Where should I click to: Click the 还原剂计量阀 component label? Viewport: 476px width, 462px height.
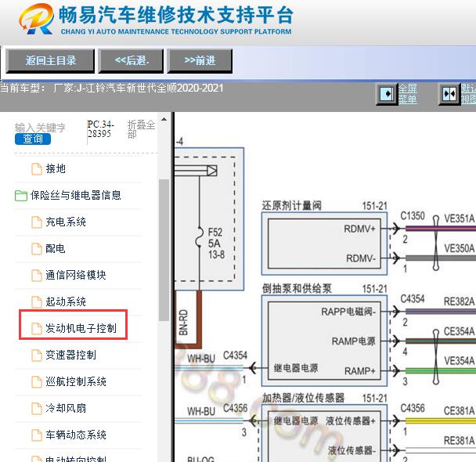(292, 206)
